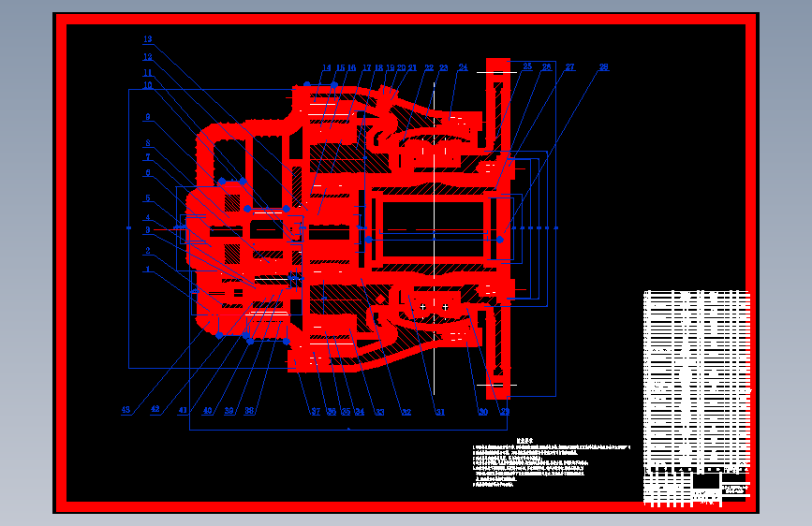Viewport: 812px width, 526px height.
Task: Select callout number 9
Action: (148, 117)
